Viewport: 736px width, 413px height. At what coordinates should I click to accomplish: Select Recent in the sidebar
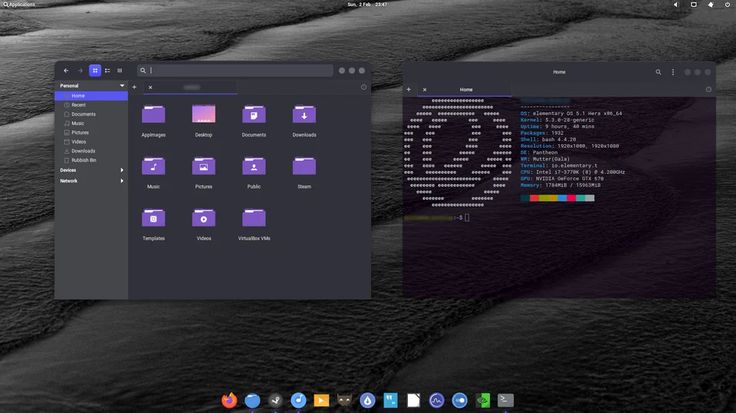pyautogui.click(x=78, y=105)
